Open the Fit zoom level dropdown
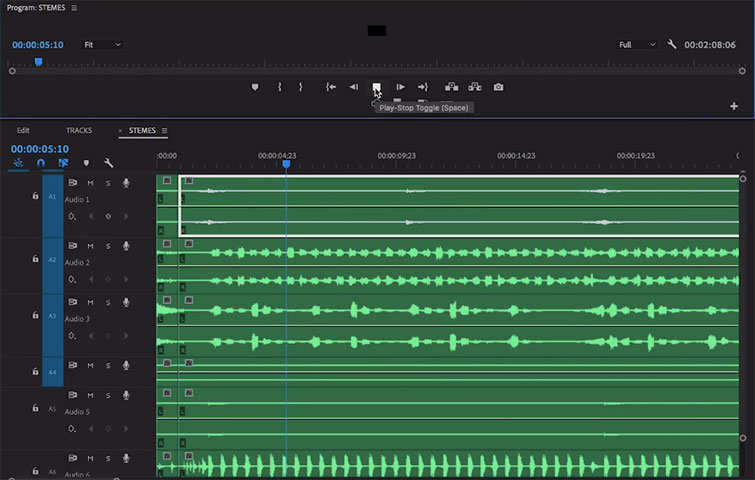The height and width of the screenshot is (480, 755). (x=102, y=45)
